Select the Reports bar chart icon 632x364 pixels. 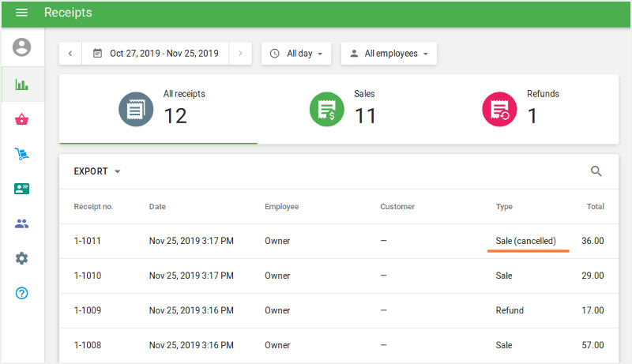coord(22,84)
